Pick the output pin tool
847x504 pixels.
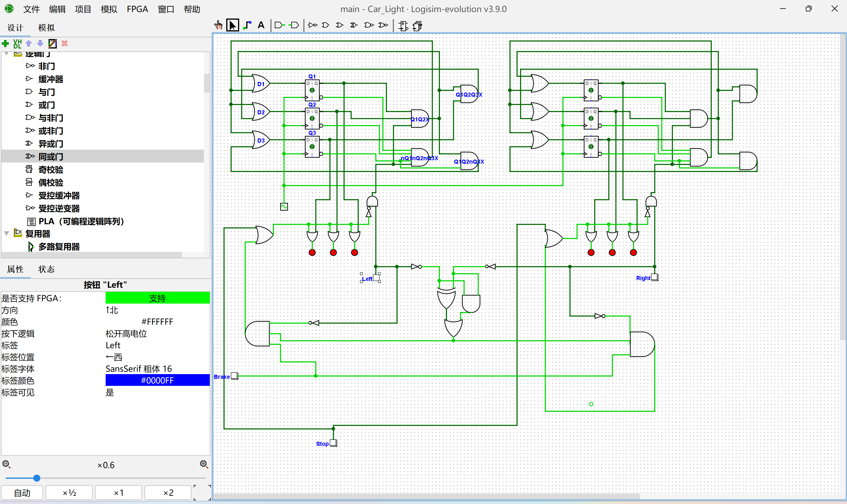point(294,25)
